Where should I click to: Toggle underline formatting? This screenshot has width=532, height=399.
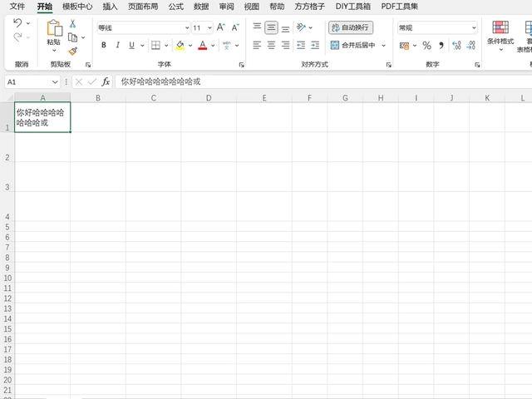pos(131,45)
